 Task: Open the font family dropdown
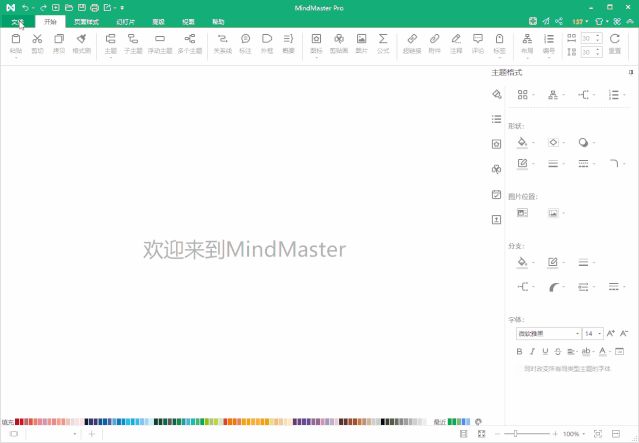point(577,333)
